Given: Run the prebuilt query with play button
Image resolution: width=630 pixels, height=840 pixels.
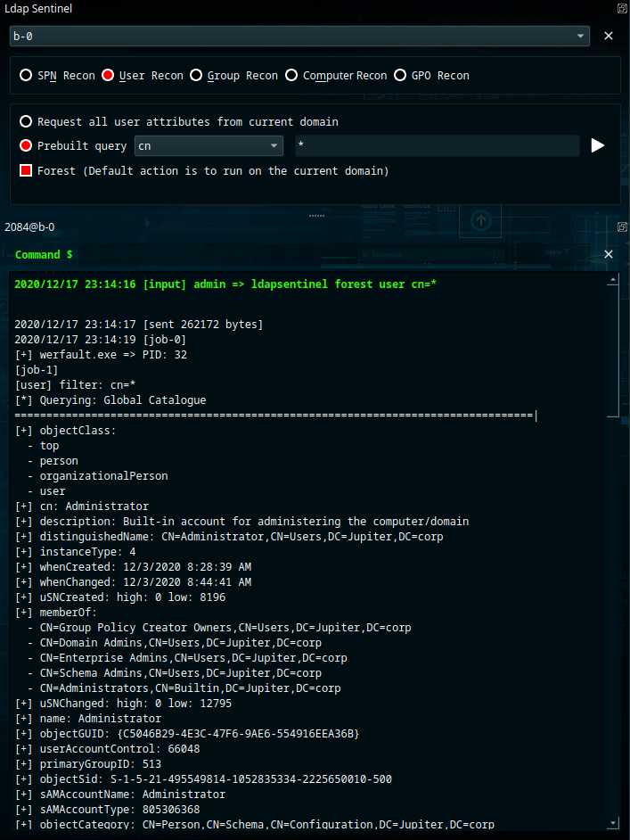Looking at the screenshot, I should click(598, 145).
